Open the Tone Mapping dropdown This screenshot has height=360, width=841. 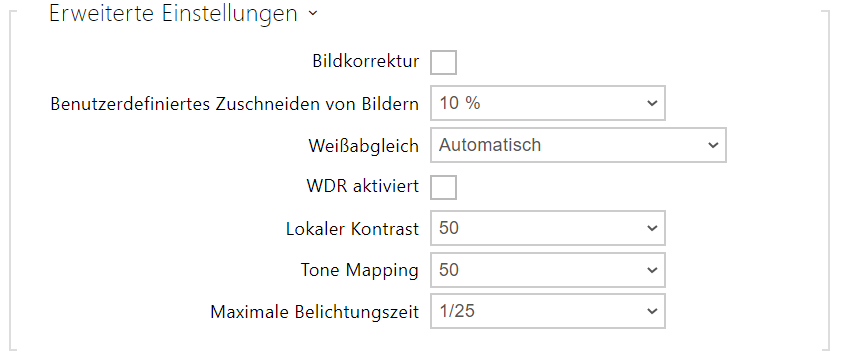[x=548, y=270]
